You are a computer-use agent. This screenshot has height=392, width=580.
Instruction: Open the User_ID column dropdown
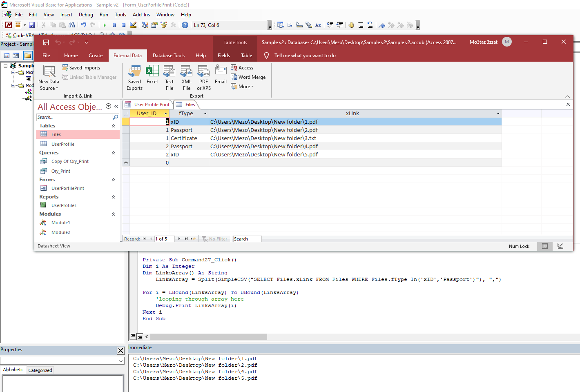click(165, 114)
